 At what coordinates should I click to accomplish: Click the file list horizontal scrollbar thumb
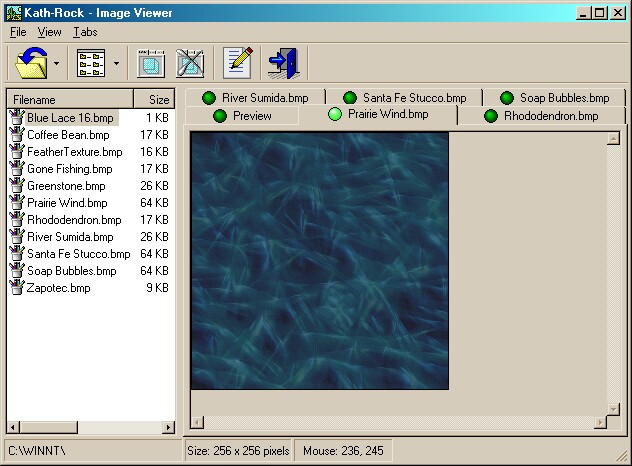coord(48,427)
